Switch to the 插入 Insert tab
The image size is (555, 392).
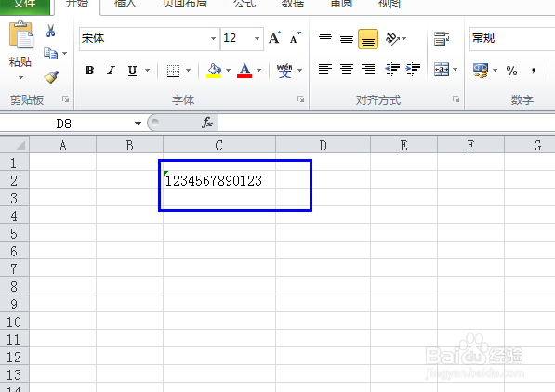tap(126, 5)
